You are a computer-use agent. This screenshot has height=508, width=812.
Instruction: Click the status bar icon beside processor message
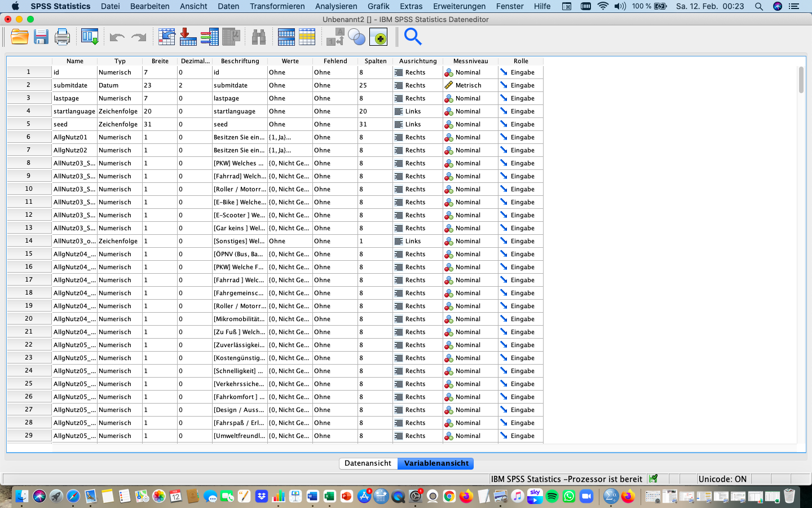[653, 479]
